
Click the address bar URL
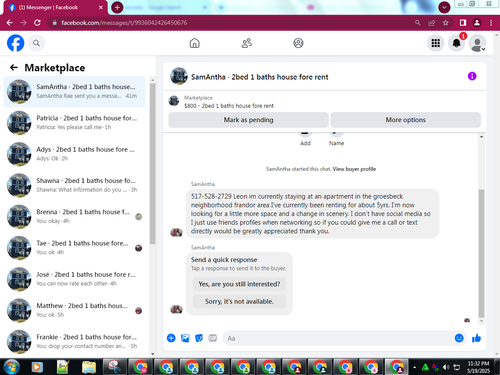[x=124, y=23]
